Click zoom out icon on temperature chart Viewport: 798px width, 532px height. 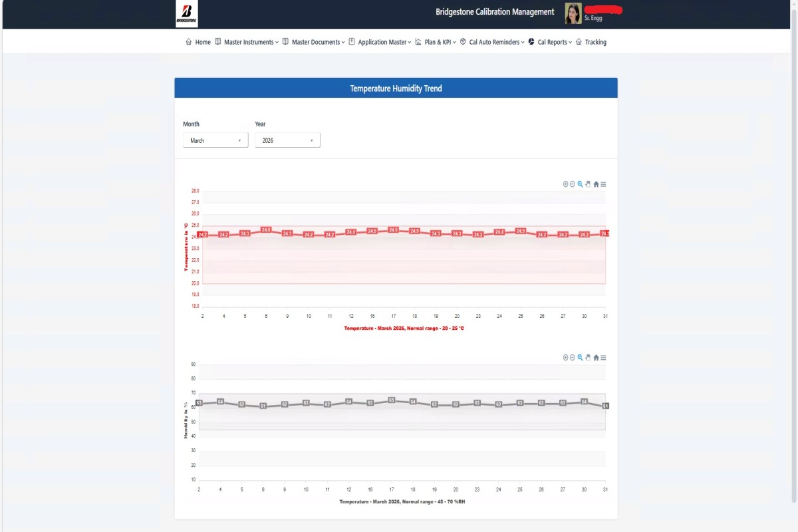[x=573, y=184]
